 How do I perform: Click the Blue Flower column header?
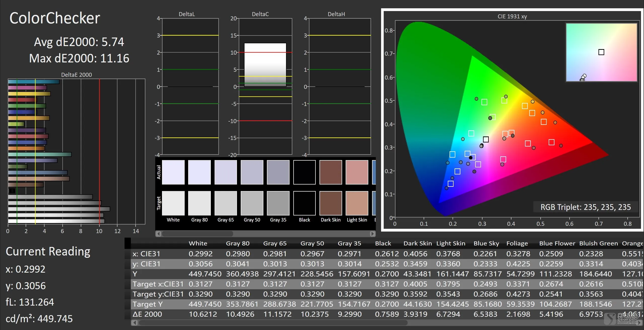[x=557, y=243]
